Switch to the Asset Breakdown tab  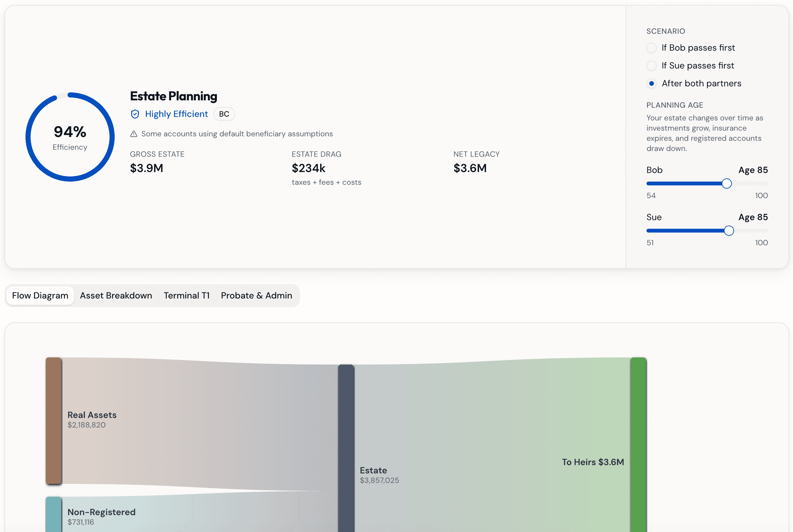116,296
